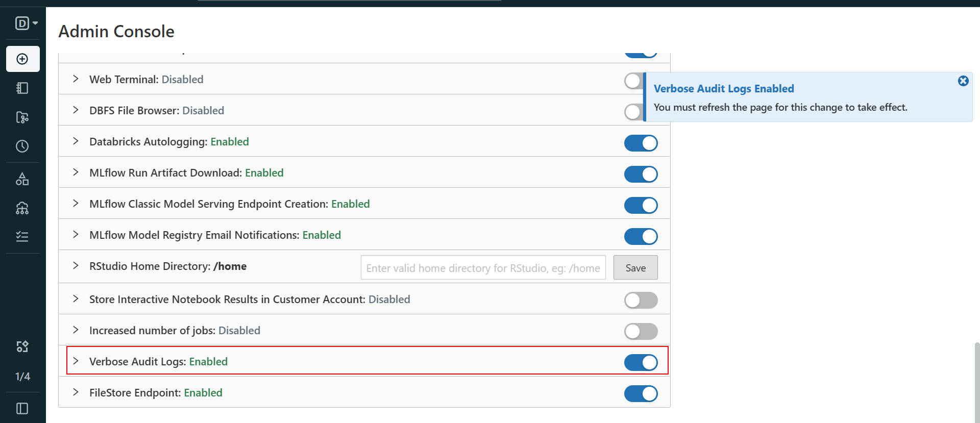Disable the Databricks Autologging toggle
Viewport: 980px width, 423px height.
pos(641,143)
